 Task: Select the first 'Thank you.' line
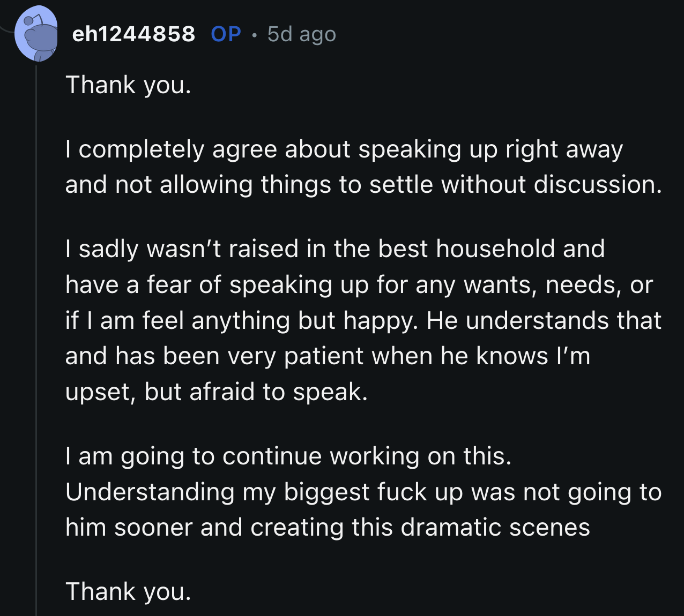tap(128, 85)
